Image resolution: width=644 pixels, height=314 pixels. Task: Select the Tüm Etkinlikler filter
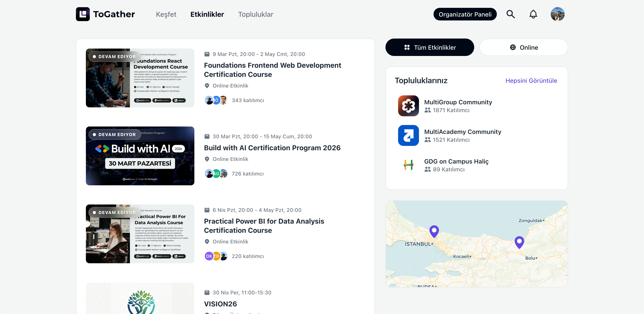429,47
